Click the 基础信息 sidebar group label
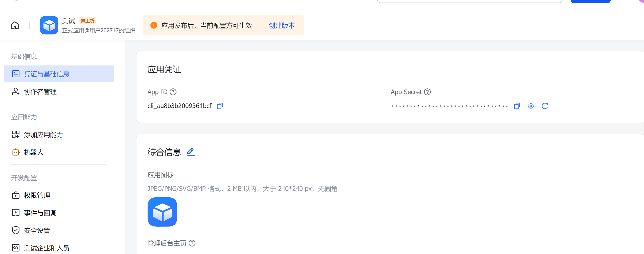Image resolution: width=644 pixels, height=254 pixels. pyautogui.click(x=24, y=56)
